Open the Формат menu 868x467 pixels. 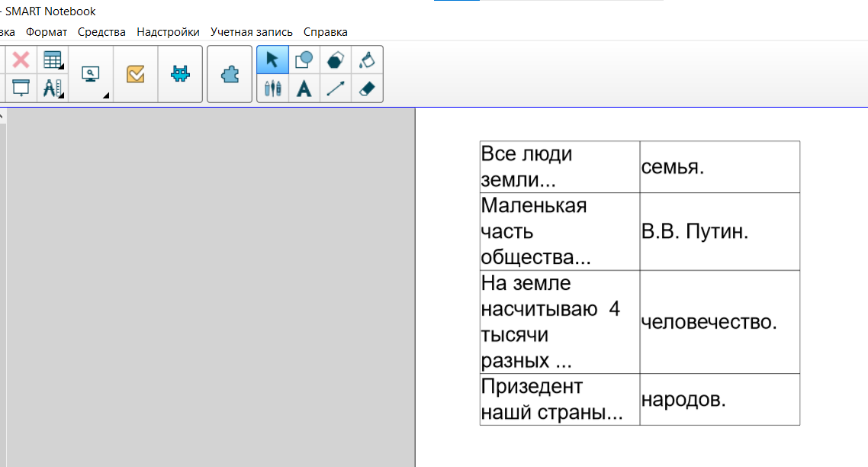click(47, 32)
